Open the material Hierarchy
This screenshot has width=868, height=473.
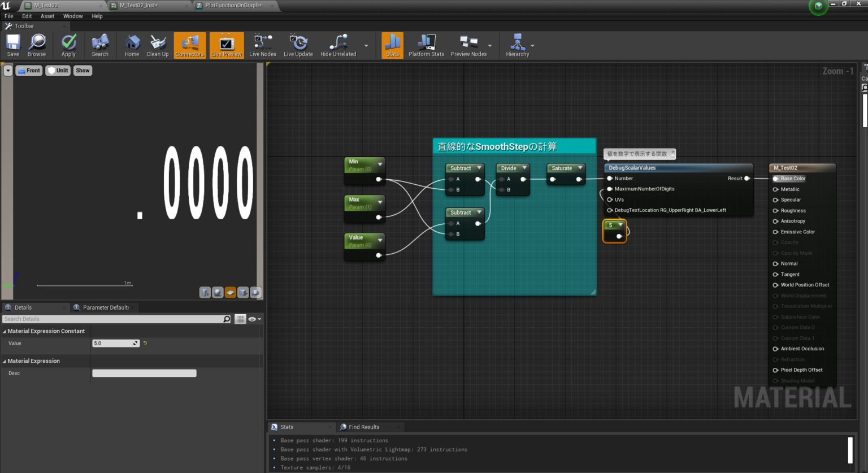[518, 45]
